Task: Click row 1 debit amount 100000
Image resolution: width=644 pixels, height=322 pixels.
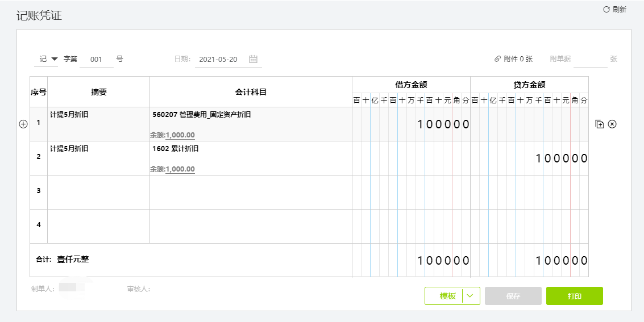Action: [x=443, y=124]
